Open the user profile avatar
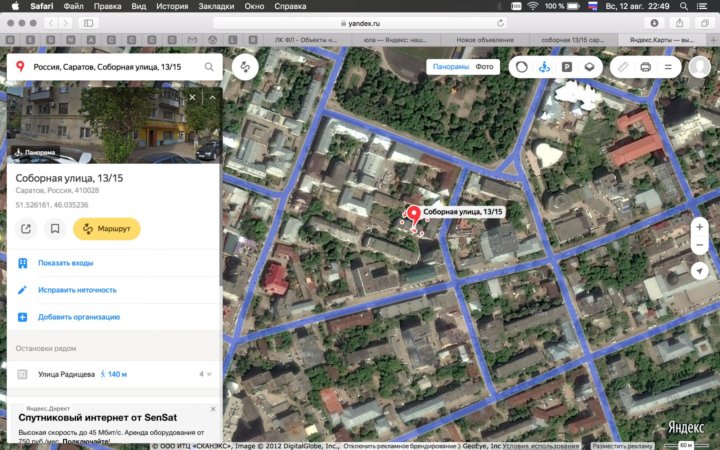Screen dimensions: 720x450 pos(699,67)
